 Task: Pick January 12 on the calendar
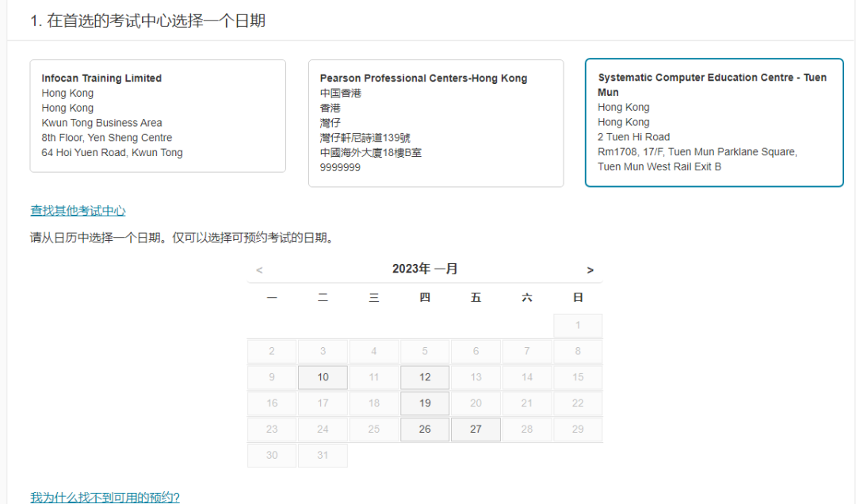[x=425, y=377]
